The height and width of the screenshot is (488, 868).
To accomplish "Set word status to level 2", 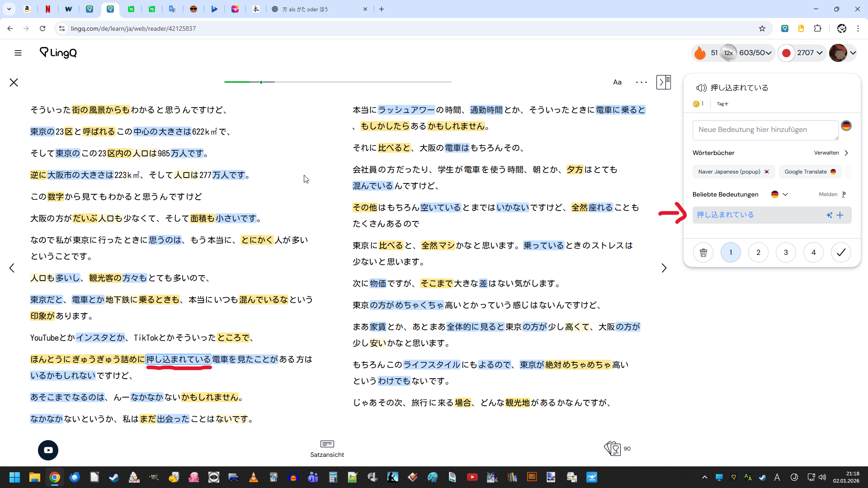I will click(x=758, y=253).
